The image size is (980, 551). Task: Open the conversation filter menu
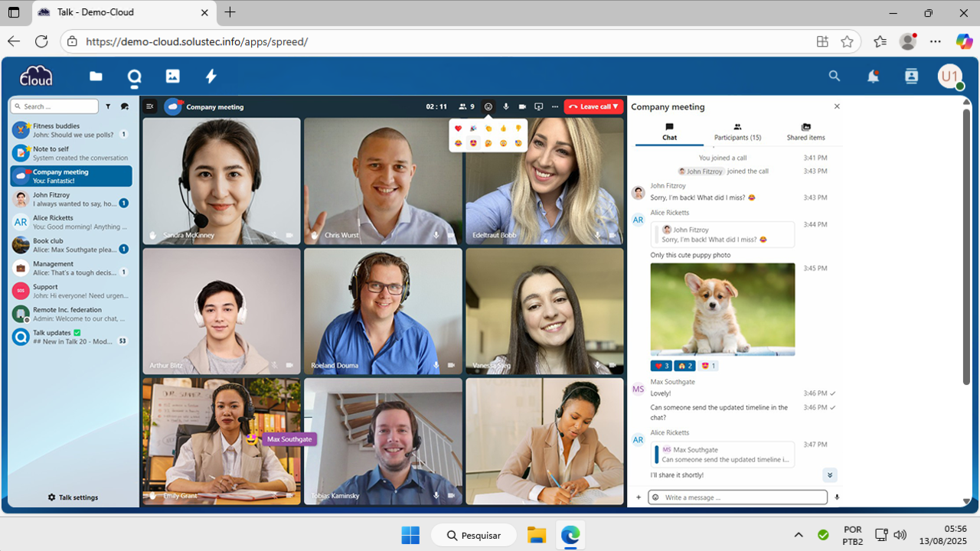108,107
